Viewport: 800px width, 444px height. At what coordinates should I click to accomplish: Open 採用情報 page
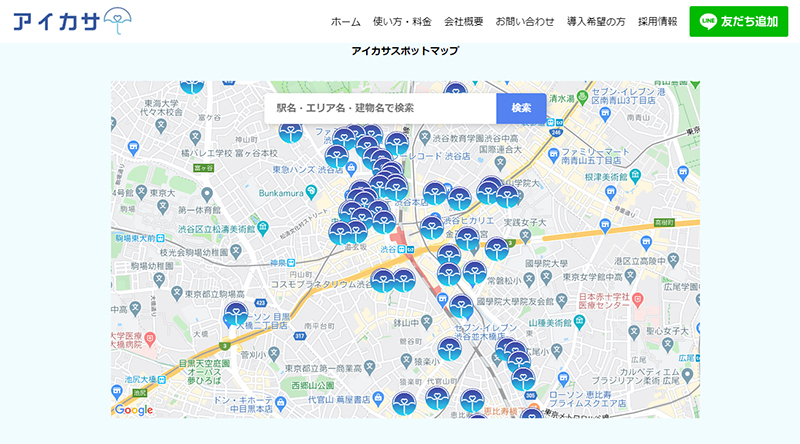(658, 21)
